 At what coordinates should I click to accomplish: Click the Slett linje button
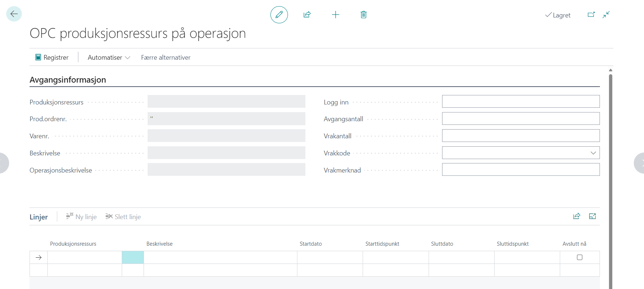(x=123, y=217)
